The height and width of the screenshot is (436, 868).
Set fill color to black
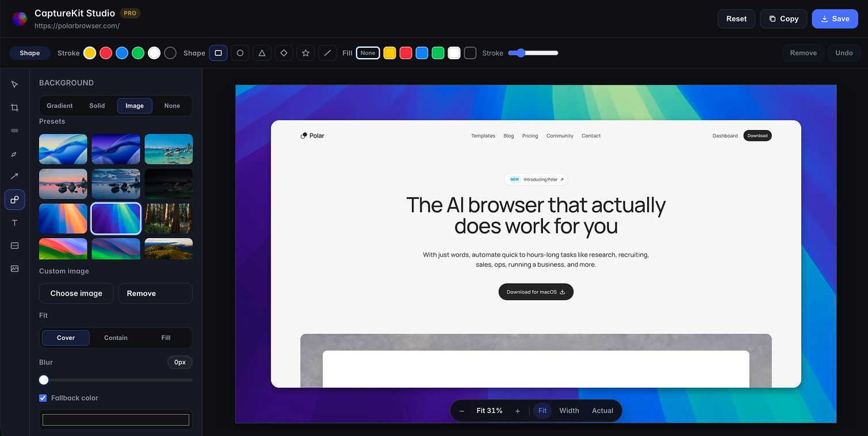pyautogui.click(x=471, y=53)
